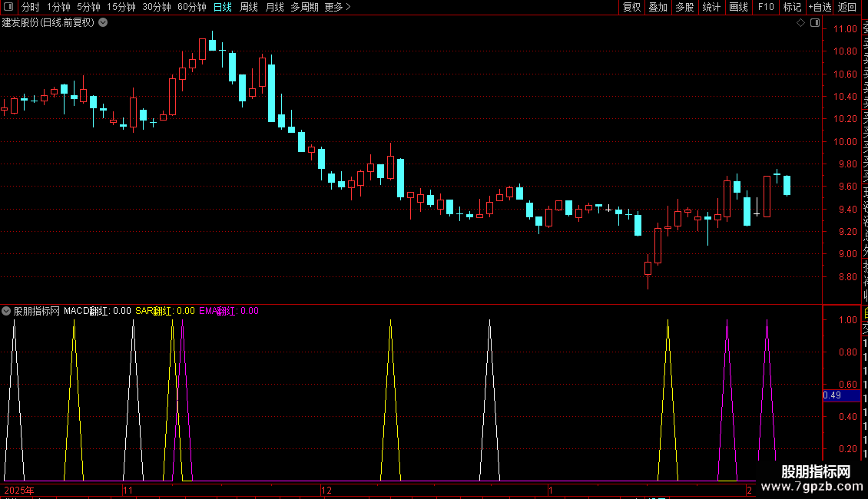Click the 11 month marker on date axis
The width and height of the screenshot is (868, 499).
(128, 490)
